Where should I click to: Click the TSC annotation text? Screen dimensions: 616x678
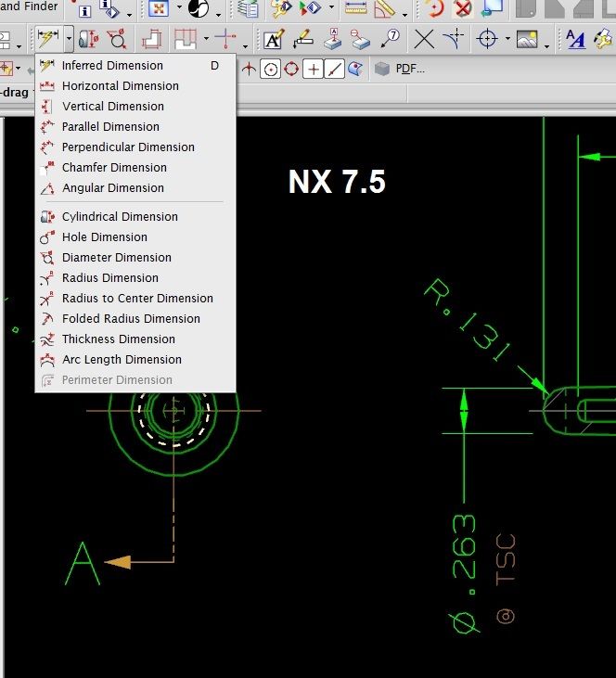[506, 559]
